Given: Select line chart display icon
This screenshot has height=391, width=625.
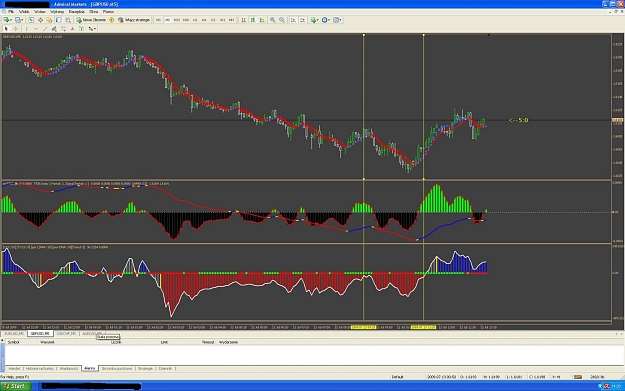Looking at the screenshot, I should coord(262,20).
